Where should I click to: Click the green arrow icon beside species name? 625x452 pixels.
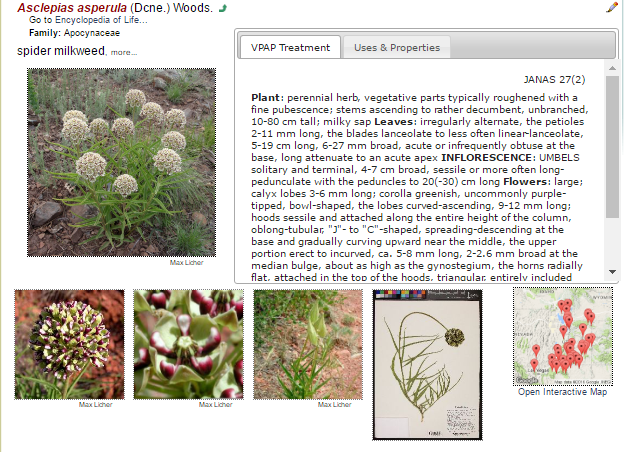223,8
